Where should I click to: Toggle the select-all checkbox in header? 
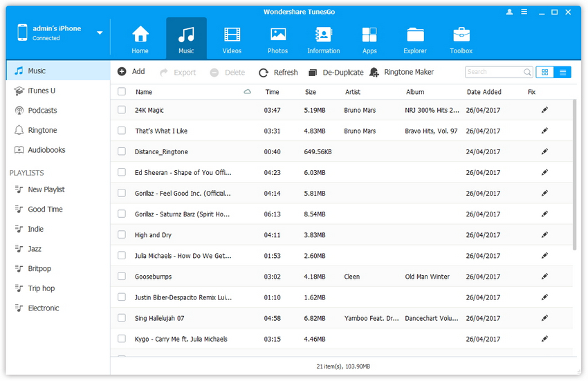[x=122, y=91]
